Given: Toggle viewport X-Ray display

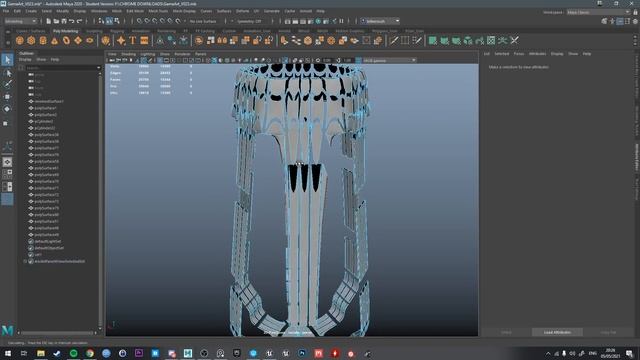Looking at the screenshot, I should pos(295,60).
